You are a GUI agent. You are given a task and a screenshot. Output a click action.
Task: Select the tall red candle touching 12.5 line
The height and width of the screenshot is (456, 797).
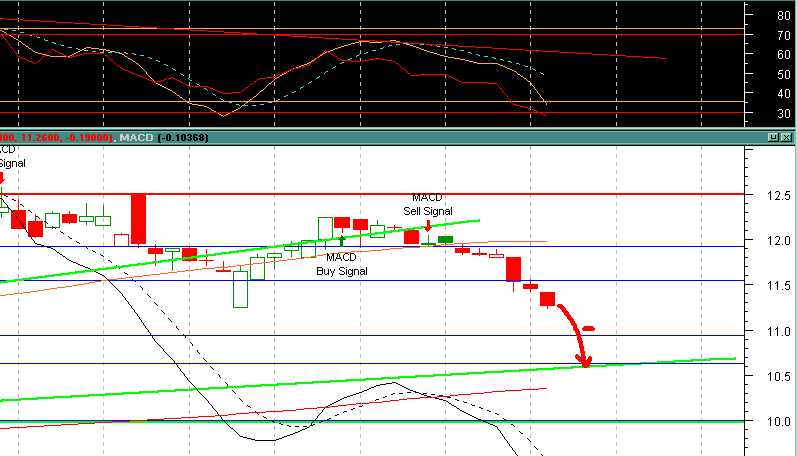(138, 219)
